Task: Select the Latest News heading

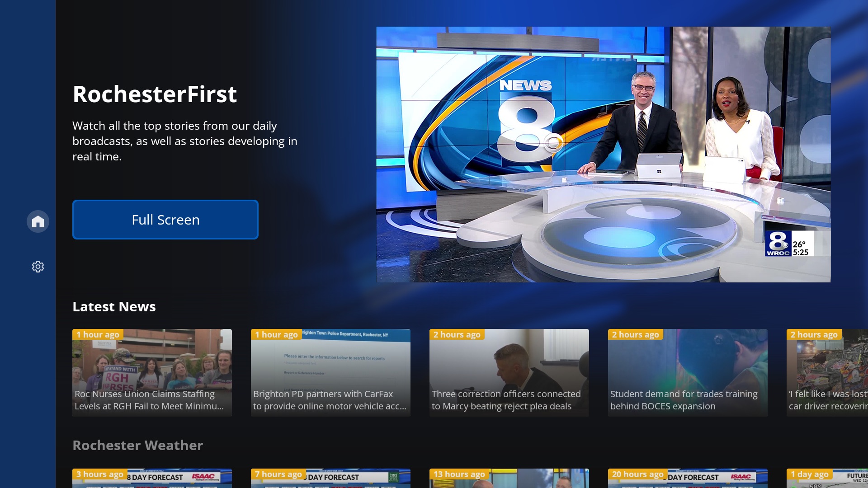Action: (x=114, y=307)
